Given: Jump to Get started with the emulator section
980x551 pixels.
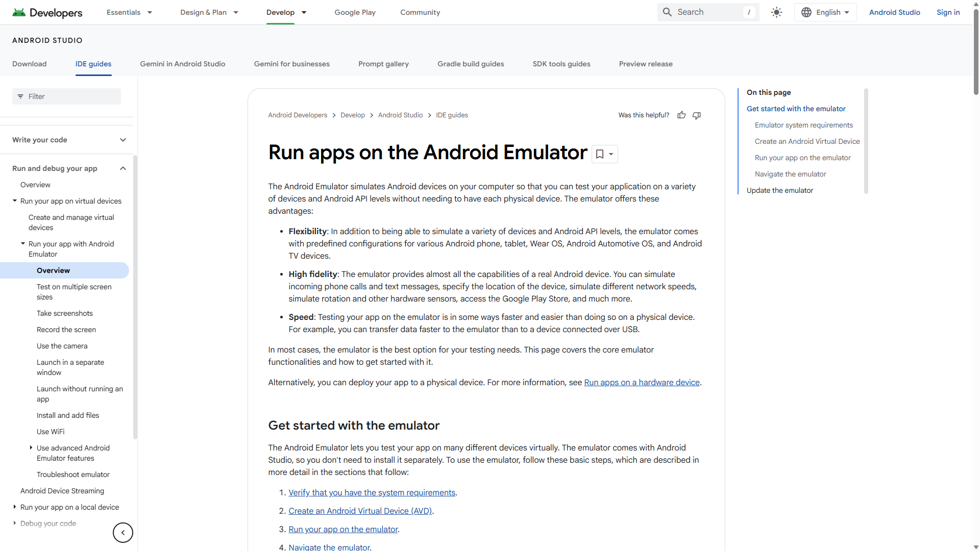Looking at the screenshot, I should click(x=796, y=109).
